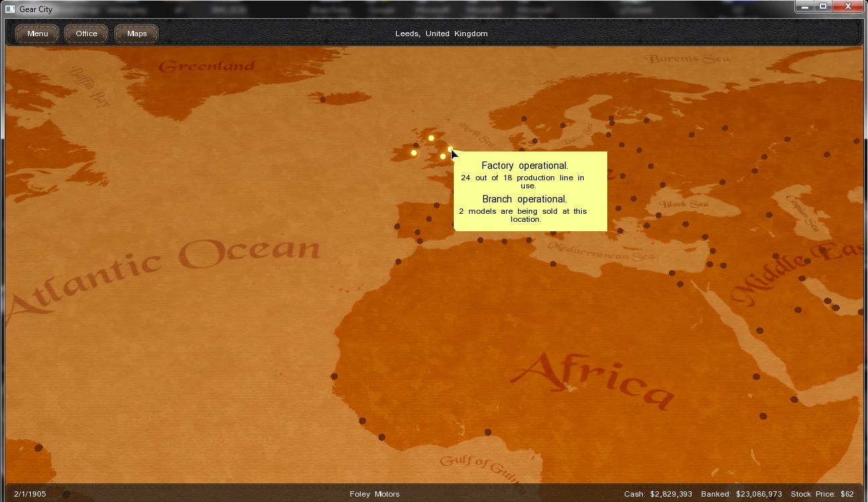The height and width of the screenshot is (502, 868).
Task: Click the westernmost city marker on Africa's coast
Action: [x=334, y=377]
